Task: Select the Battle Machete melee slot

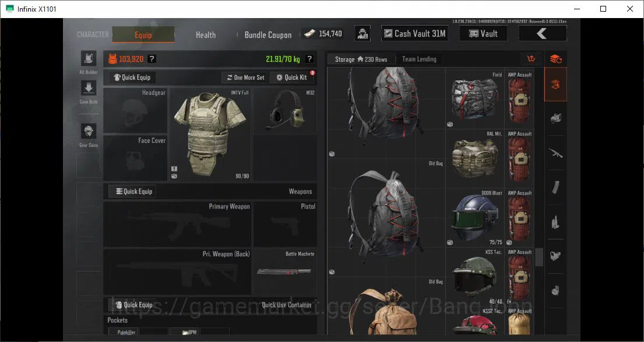Action: coord(285,272)
